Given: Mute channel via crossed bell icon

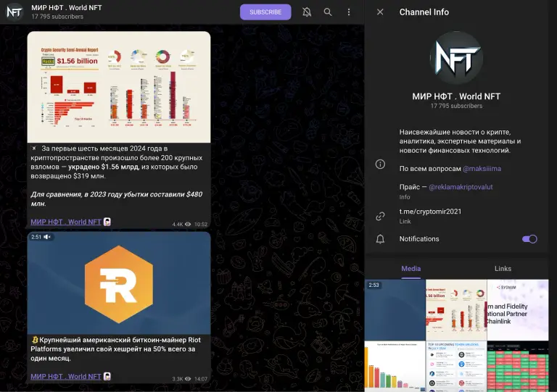Looking at the screenshot, I should [307, 12].
